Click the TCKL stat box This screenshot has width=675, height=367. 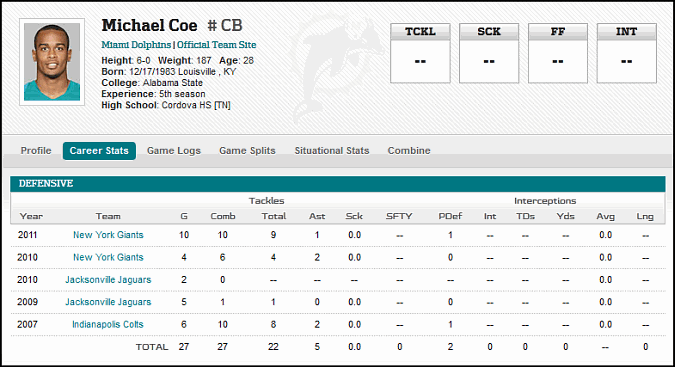[x=420, y=53]
